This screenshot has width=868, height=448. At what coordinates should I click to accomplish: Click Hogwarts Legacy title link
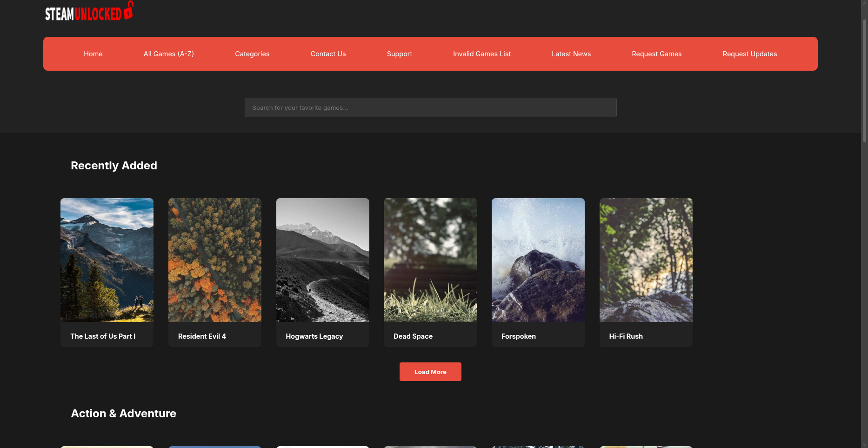click(x=314, y=336)
